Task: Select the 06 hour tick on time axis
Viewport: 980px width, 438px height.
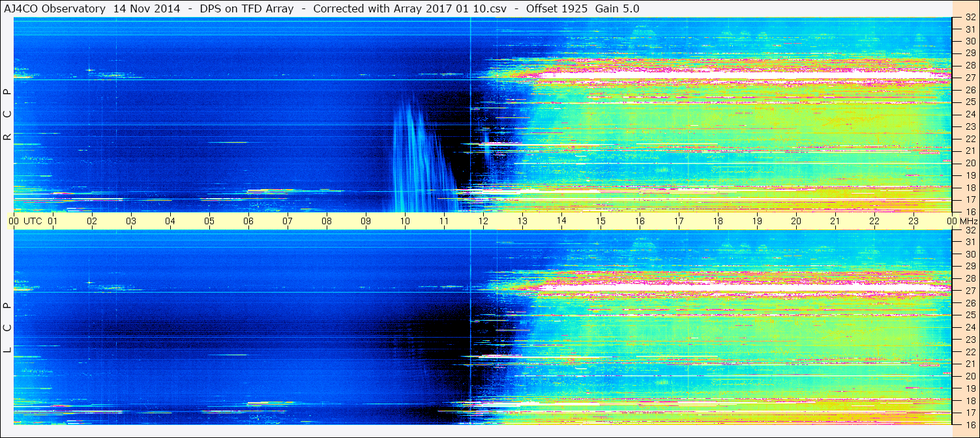Action: 248,221
